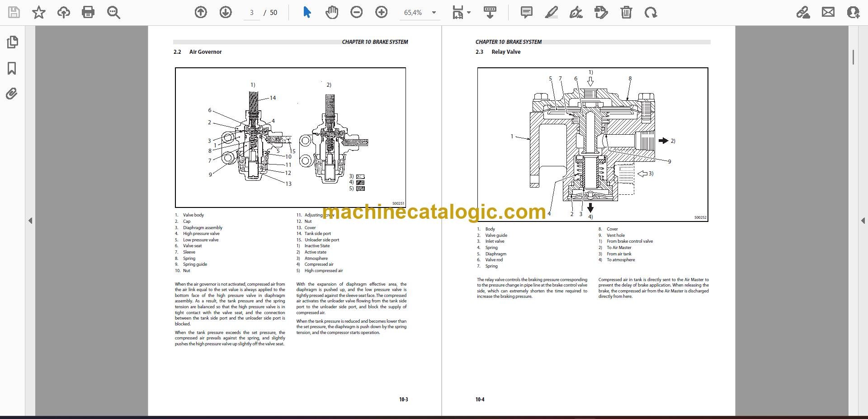Screen dimensions: 868x419
Task: Go to the next page
Action: [226, 13]
